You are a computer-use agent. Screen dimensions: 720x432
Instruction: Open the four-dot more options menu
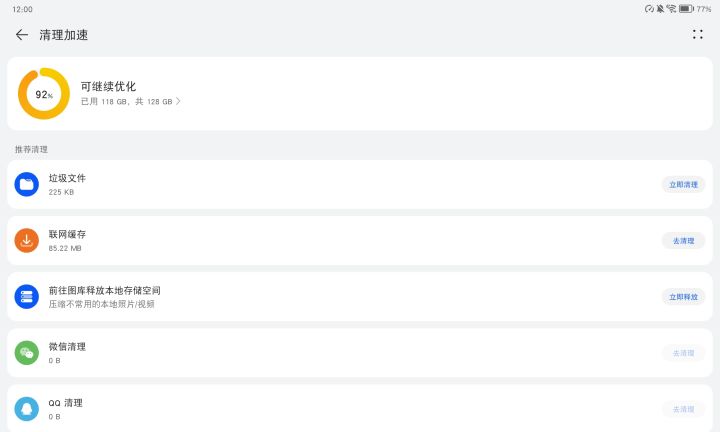698,34
